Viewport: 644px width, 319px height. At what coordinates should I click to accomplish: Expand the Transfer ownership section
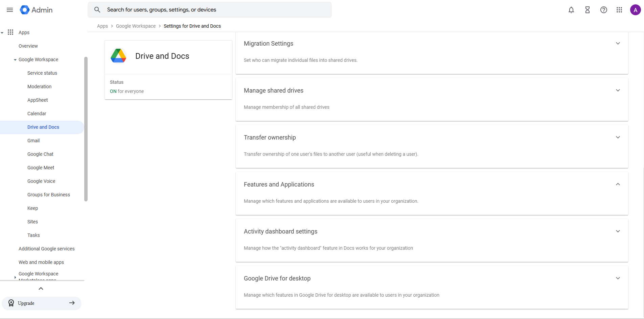(618, 137)
